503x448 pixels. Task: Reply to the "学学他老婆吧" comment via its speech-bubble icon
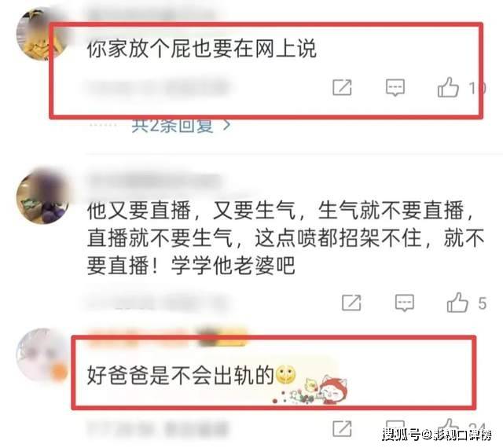(404, 303)
